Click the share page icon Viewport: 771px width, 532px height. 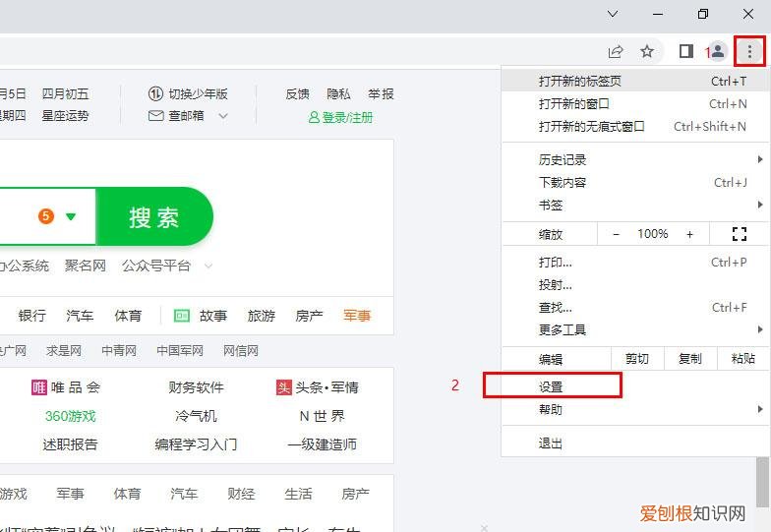coord(616,51)
